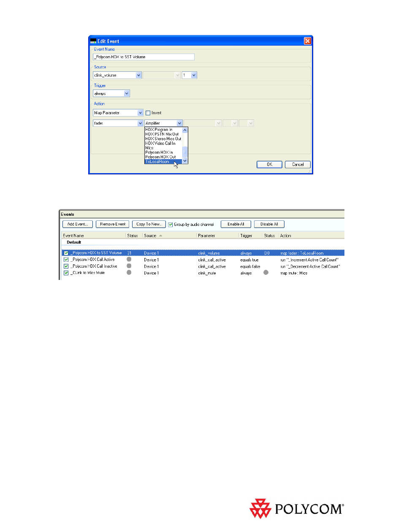
Task: Uncheck _Polycom HDX to SST Volume event
Action: pos(66,253)
